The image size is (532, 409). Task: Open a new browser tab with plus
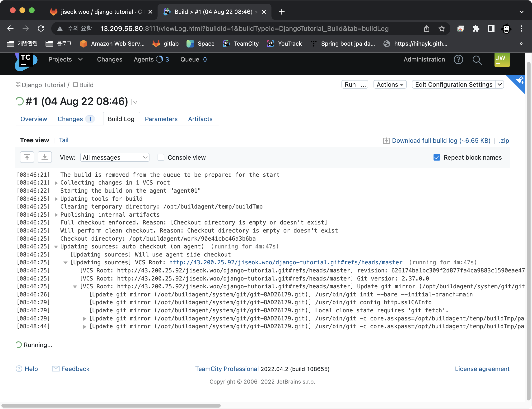(x=282, y=12)
